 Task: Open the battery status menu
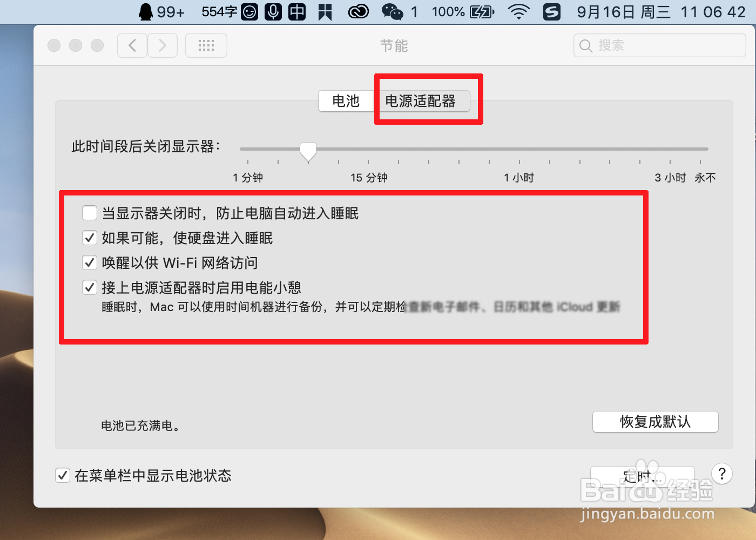480,11
